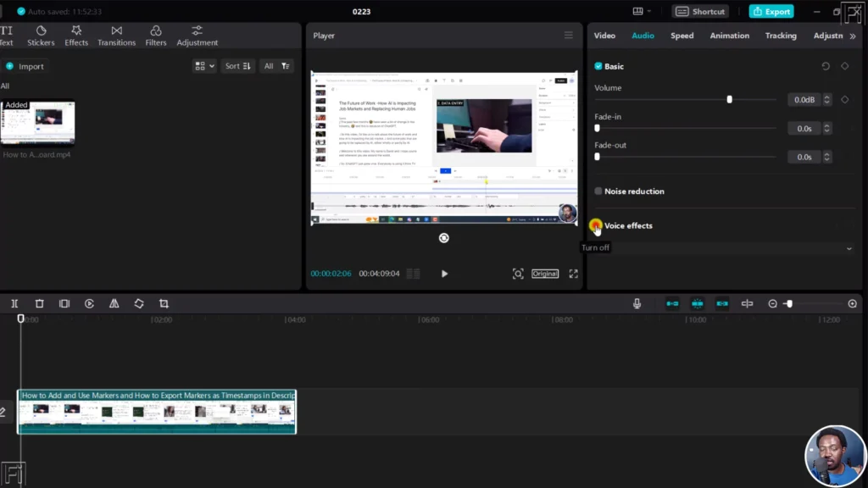
Task: Click the Split tool in timeline toolbar
Action: [14, 304]
